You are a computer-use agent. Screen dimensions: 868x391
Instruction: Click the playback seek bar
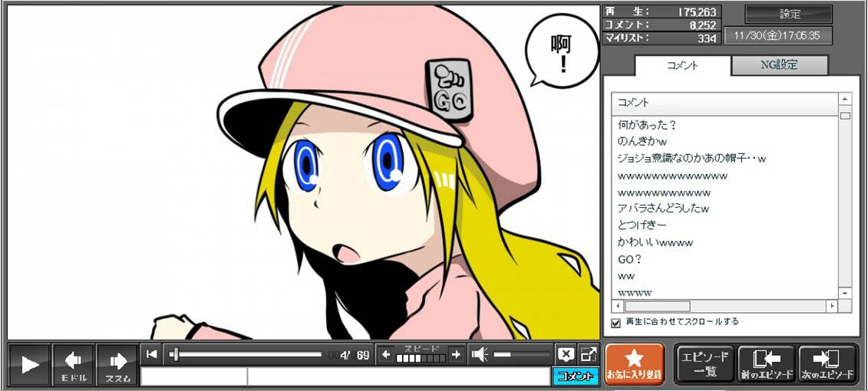tap(246, 354)
